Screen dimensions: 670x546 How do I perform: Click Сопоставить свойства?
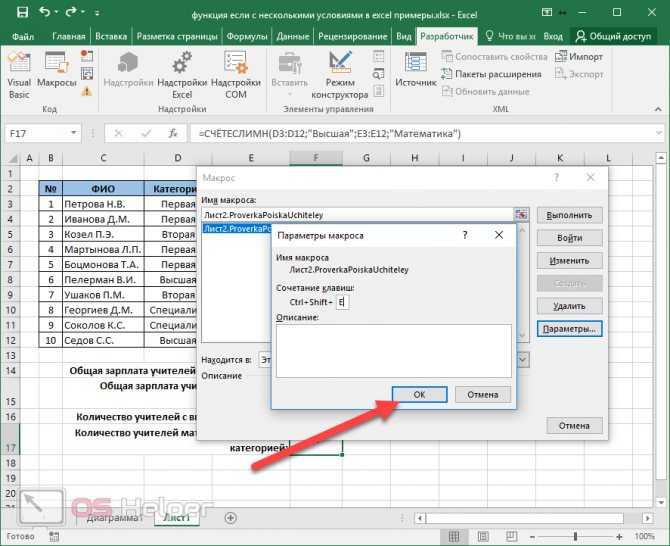click(494, 56)
